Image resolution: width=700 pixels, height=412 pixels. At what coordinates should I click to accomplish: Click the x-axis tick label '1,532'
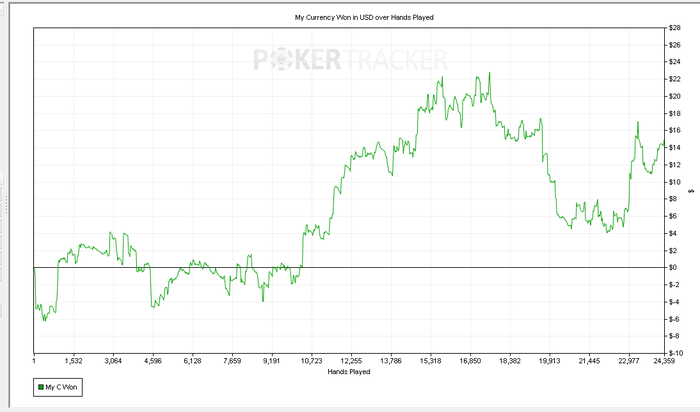coord(74,361)
